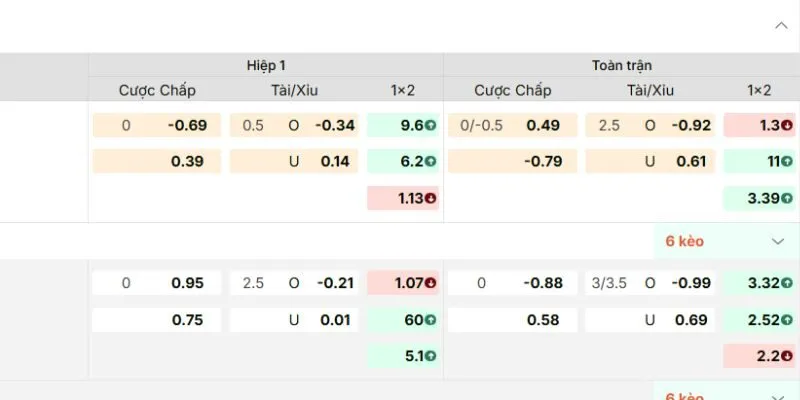The image size is (800, 400).
Task: Click red down arrow beside 1.07 odds
Action: [430, 283]
